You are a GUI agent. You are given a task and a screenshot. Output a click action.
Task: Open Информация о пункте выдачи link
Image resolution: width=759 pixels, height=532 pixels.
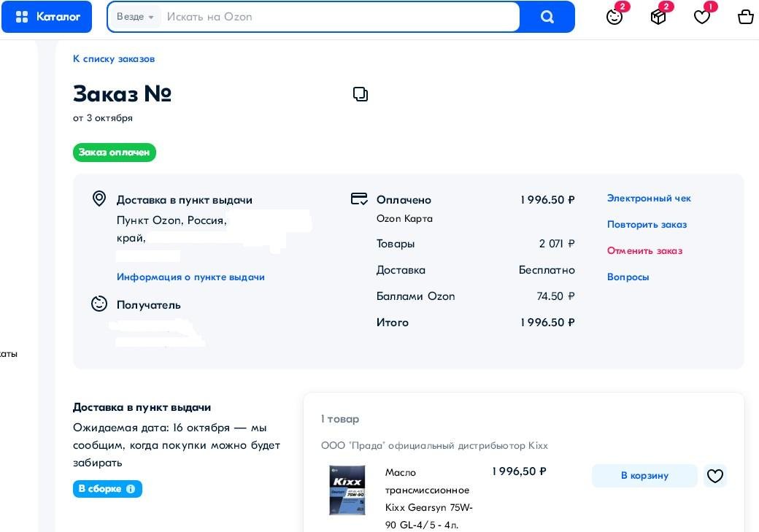click(190, 277)
